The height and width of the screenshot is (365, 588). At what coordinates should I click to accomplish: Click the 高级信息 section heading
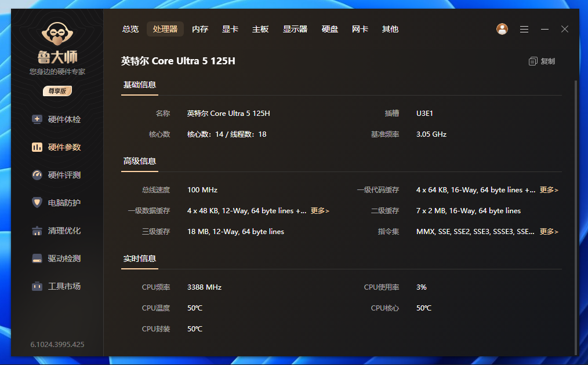point(140,161)
